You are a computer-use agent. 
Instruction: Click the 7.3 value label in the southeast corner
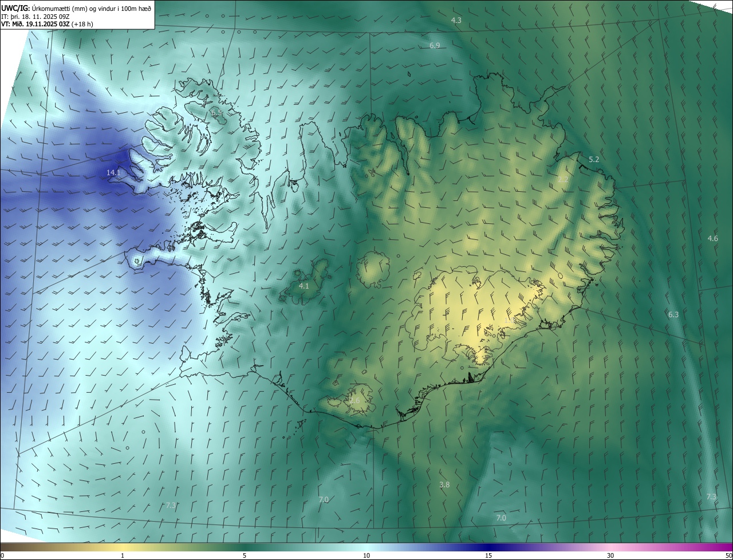click(x=711, y=496)
